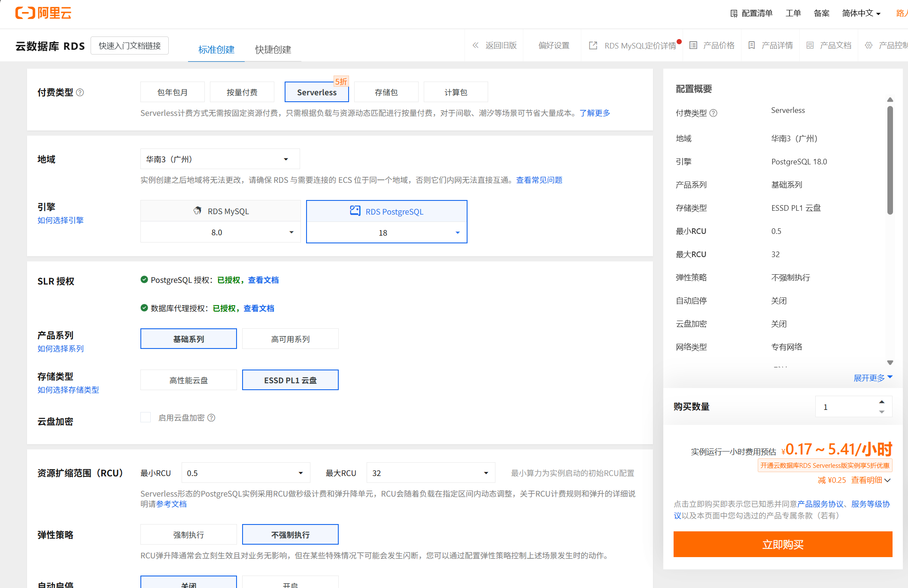The image size is (908, 588).
Task: Switch to 标准创建 tab
Action: pos(216,49)
